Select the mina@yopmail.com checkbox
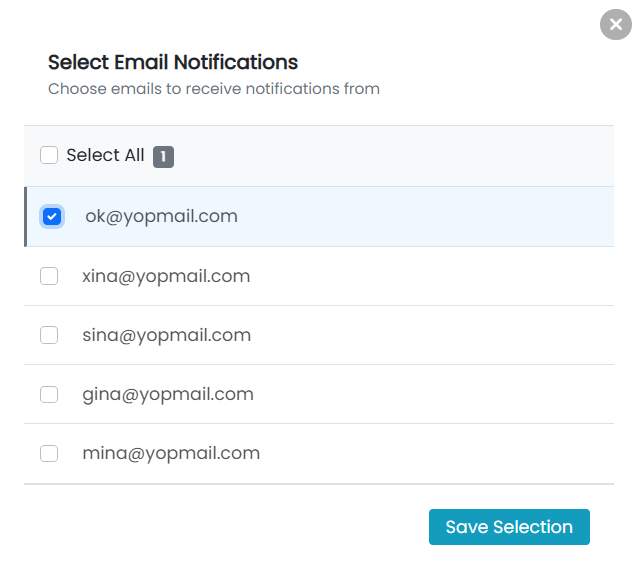 tap(49, 453)
